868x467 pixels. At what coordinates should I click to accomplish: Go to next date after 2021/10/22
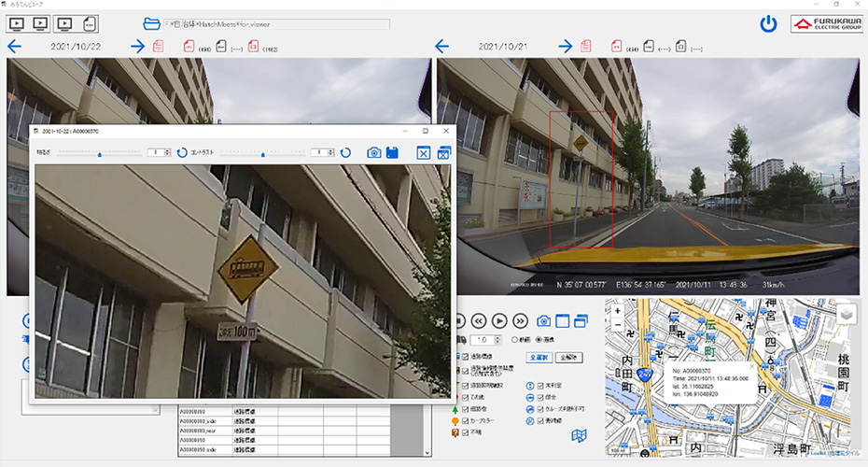tap(137, 47)
